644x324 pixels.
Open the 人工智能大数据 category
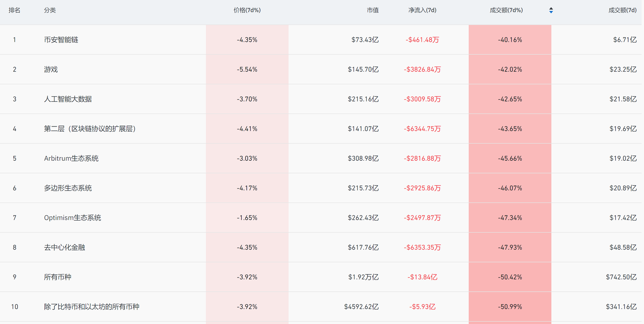pyautogui.click(x=68, y=99)
